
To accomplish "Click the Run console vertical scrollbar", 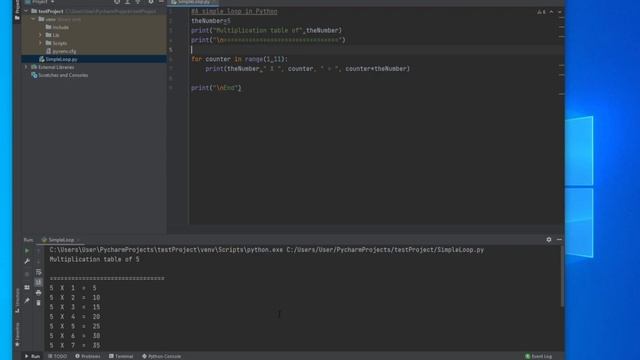I will (562, 276).
